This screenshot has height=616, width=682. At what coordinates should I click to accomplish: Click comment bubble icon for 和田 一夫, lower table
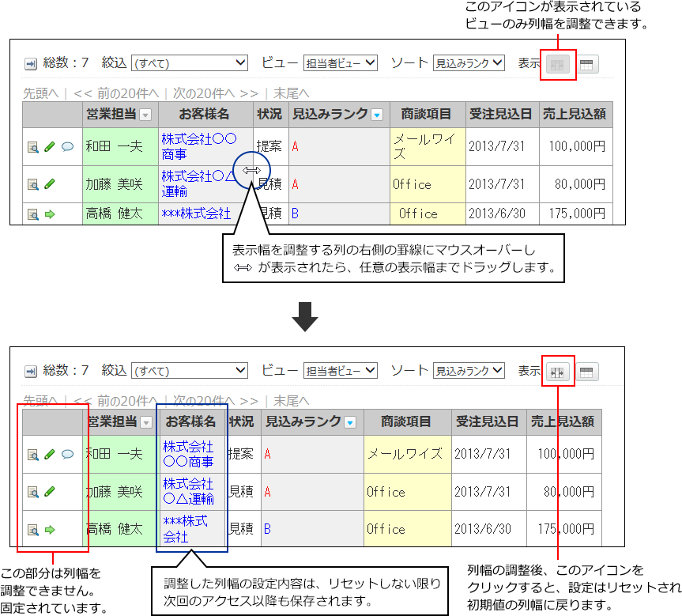tap(67, 455)
